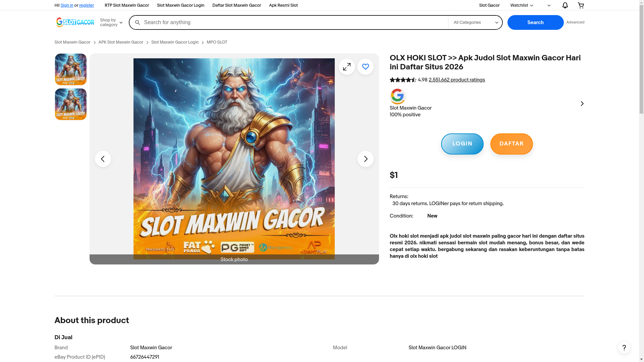Click the Sign in link
This screenshot has width=644, height=362.
tap(67, 5)
